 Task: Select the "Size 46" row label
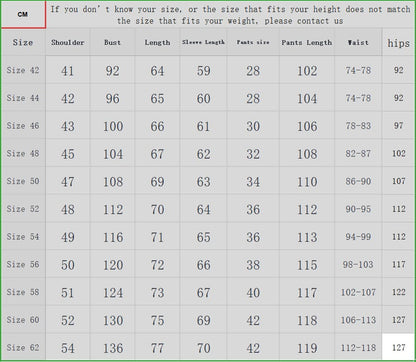point(23,125)
